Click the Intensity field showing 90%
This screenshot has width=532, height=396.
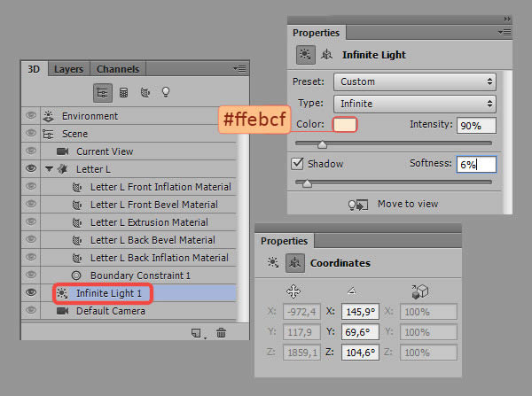(476, 126)
